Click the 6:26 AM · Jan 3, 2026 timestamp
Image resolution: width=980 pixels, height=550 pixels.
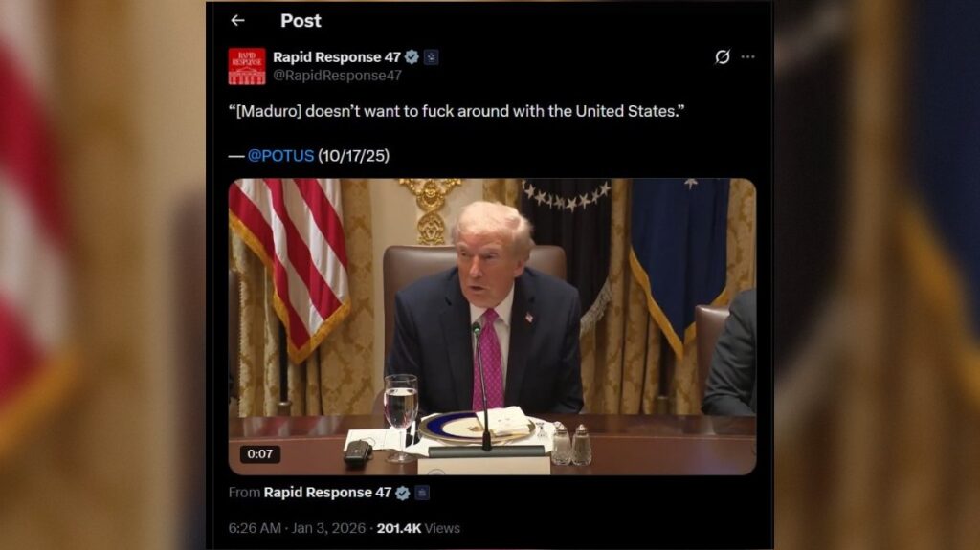point(297,528)
